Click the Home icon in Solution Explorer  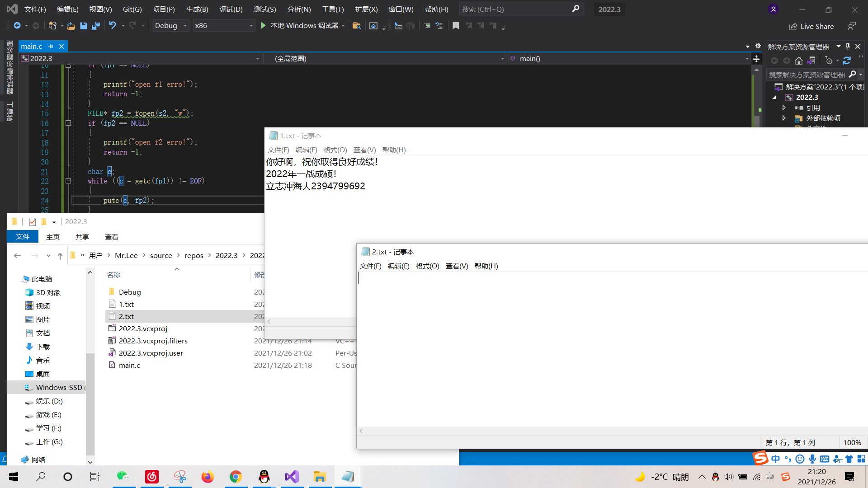point(799,61)
